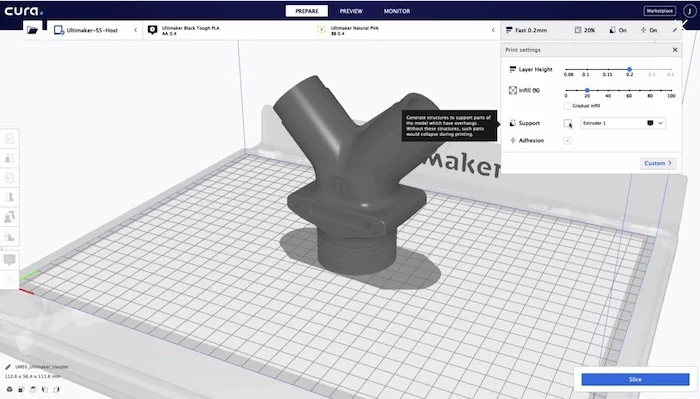700x399 pixels.
Task: Switch to the PREVIEW tab
Action: pyautogui.click(x=351, y=11)
